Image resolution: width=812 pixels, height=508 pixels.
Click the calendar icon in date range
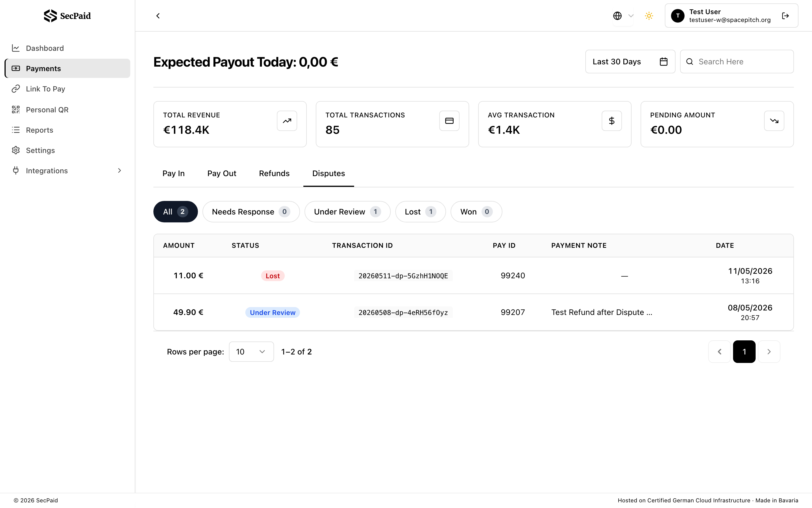point(664,62)
